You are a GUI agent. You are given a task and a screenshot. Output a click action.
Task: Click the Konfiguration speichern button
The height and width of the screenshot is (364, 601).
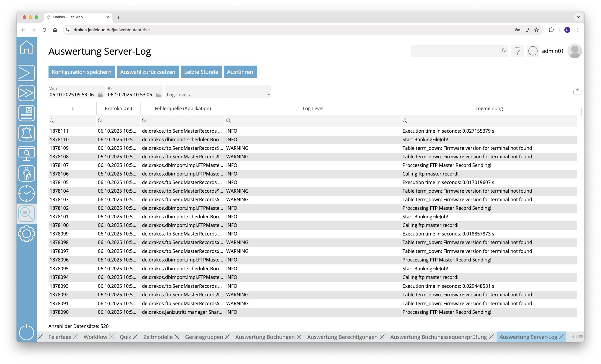click(x=81, y=72)
